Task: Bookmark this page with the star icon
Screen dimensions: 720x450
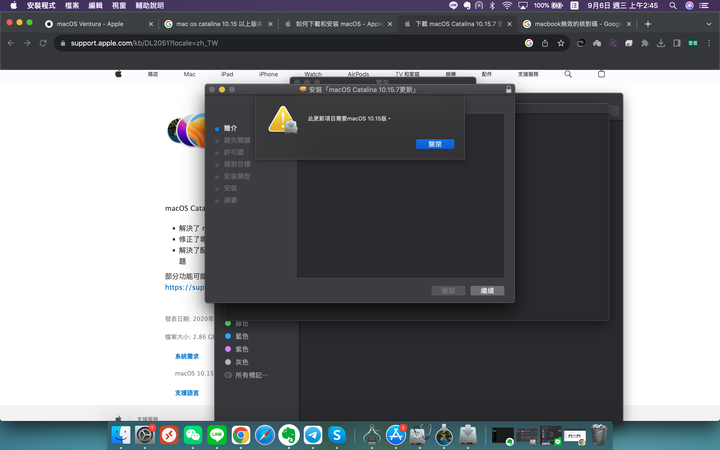Action: [x=561, y=43]
